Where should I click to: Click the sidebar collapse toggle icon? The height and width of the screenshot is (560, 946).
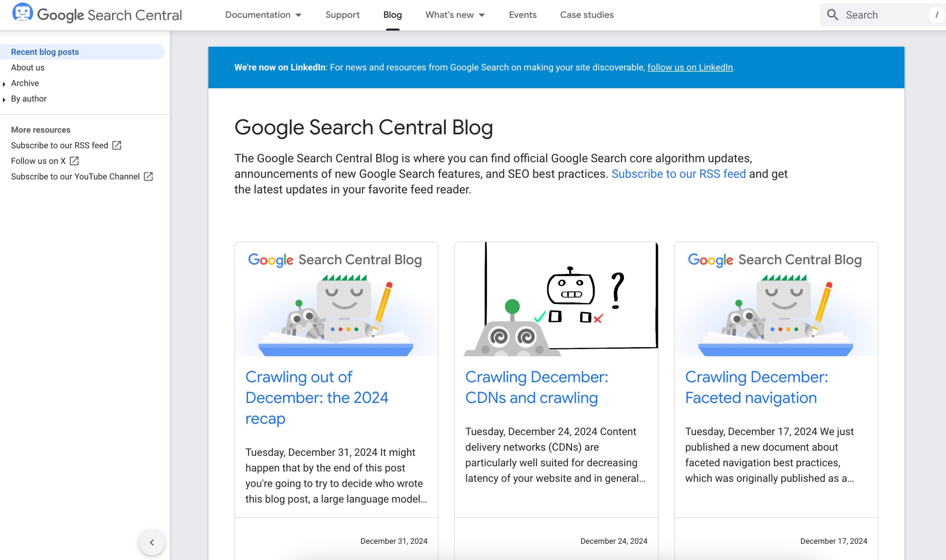[x=152, y=542]
